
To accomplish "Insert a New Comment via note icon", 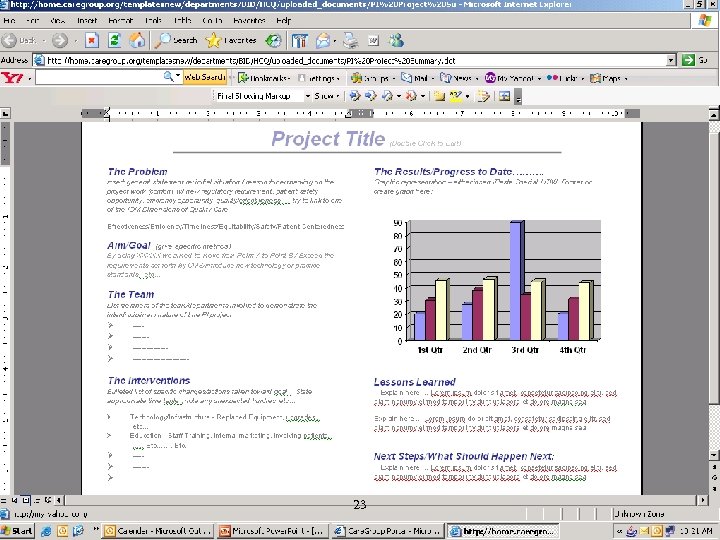I will [x=439, y=96].
